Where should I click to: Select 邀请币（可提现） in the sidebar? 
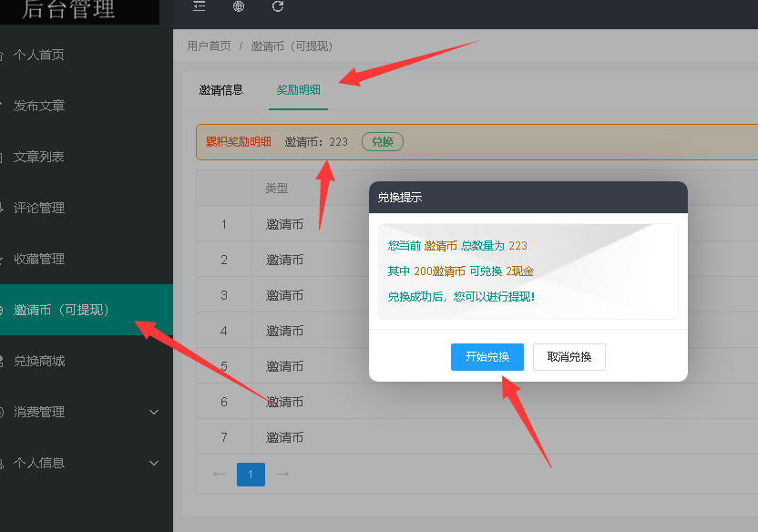[61, 310]
